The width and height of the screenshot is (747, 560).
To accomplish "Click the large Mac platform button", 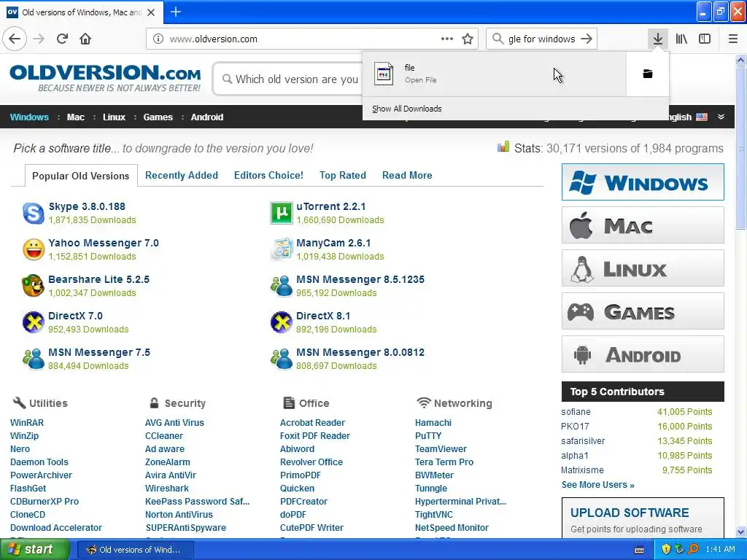I will (643, 225).
